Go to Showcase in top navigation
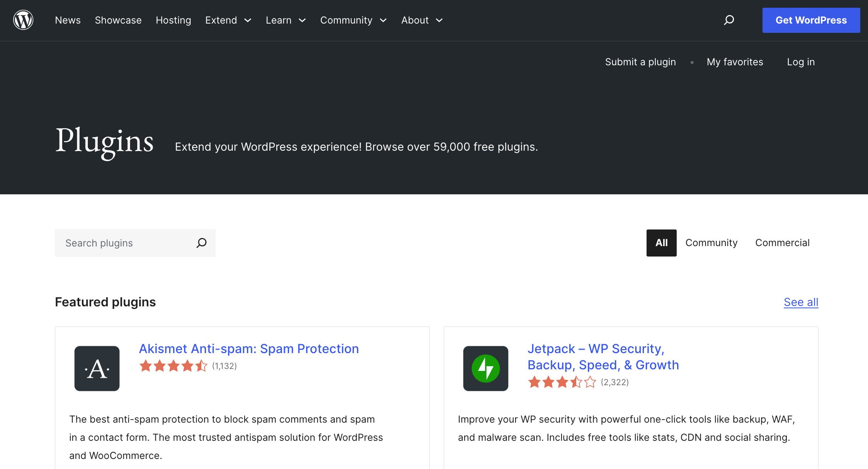The width and height of the screenshot is (868, 469). [118, 20]
